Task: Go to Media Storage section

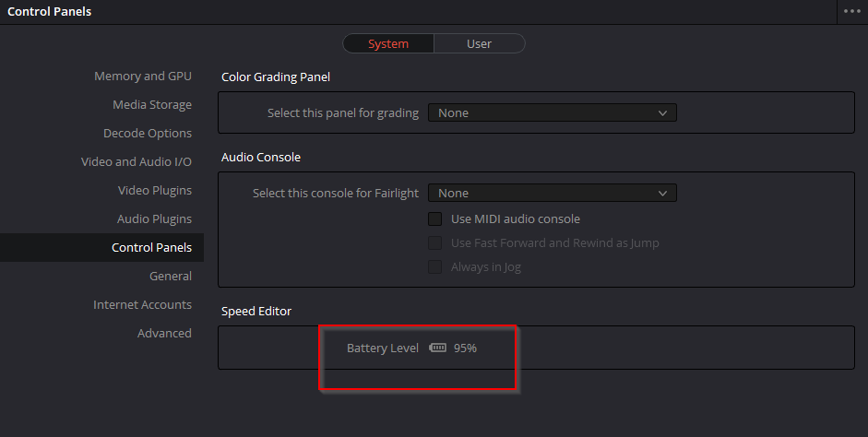Action: point(152,105)
